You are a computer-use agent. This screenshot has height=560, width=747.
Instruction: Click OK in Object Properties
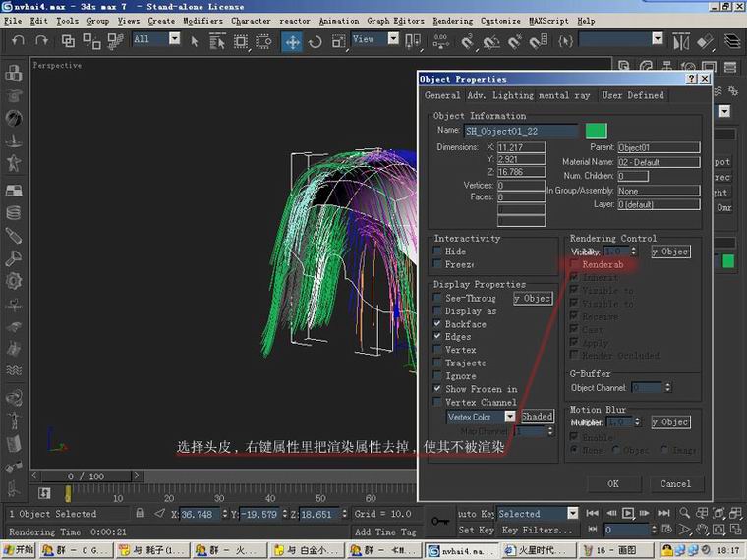click(613, 483)
